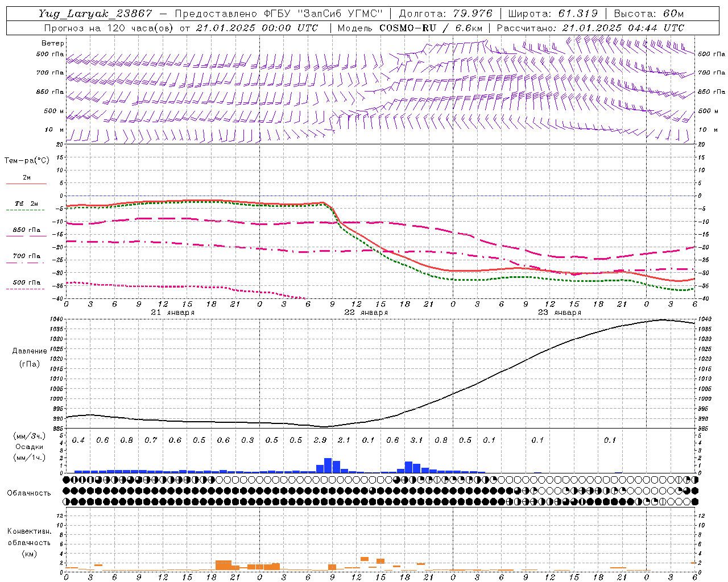Viewport: 728px width, 582px height.
Task: Click the 22 января date label
Action: [366, 313]
